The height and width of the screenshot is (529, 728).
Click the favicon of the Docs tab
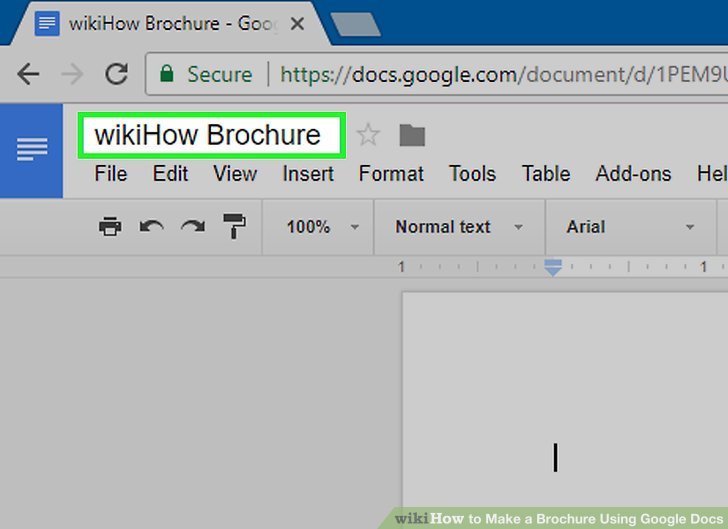[47, 23]
